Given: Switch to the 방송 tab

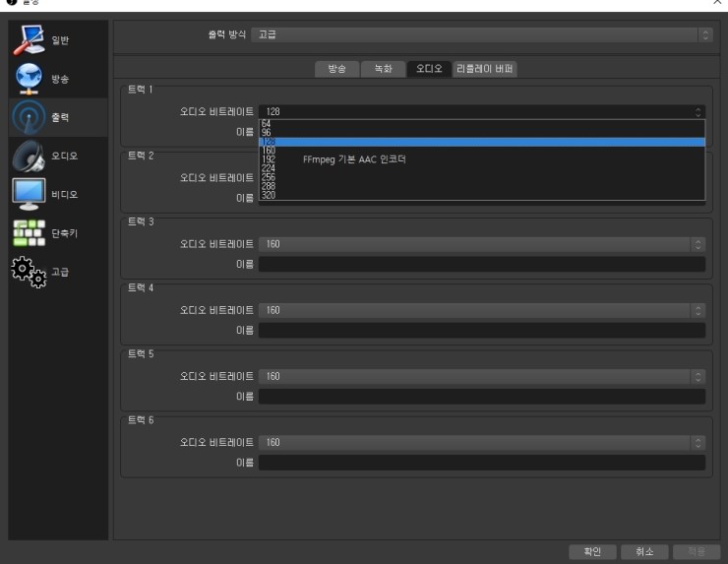Looking at the screenshot, I should pos(337,69).
